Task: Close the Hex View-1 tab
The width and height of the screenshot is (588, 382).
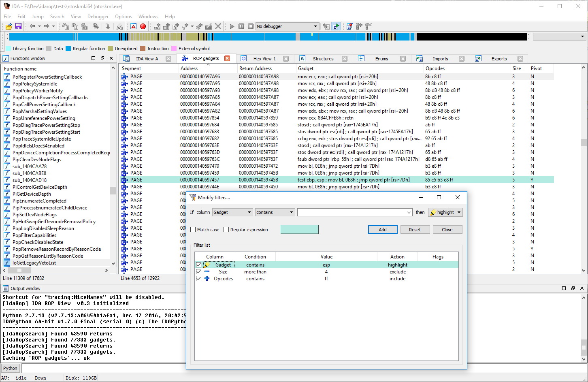Action: 286,59
